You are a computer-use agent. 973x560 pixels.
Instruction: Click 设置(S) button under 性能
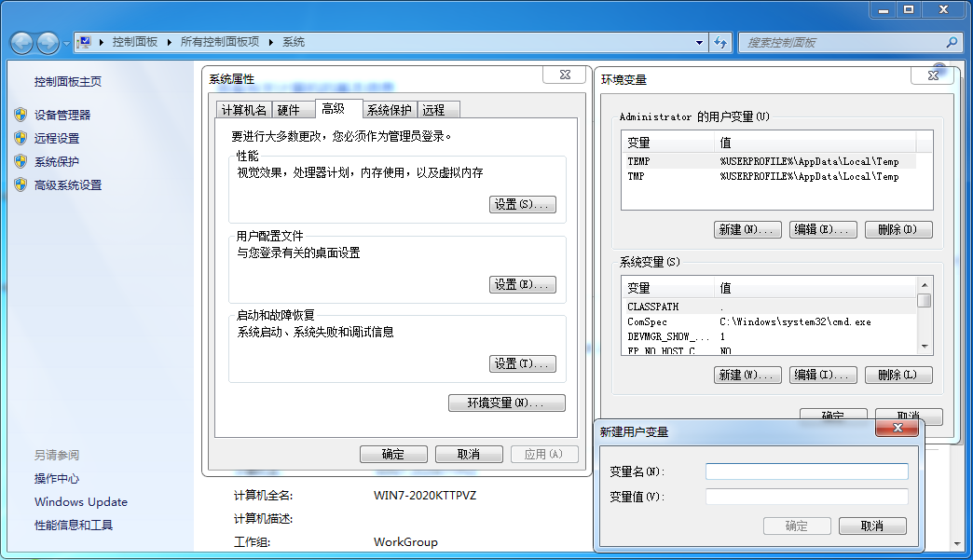tap(523, 205)
